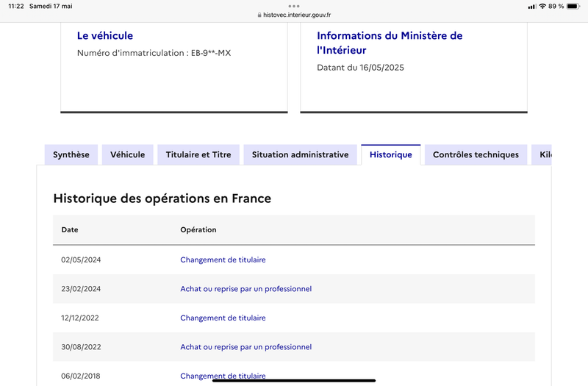Screen dimensions: 588x386
Task: Tap the lock icon in the address bar
Action: [259, 15]
